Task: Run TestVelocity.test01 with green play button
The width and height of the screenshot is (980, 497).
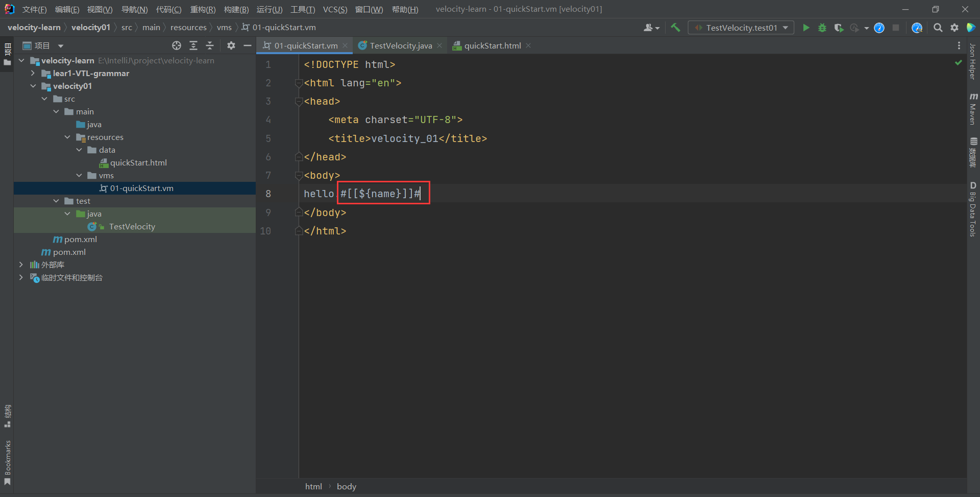Action: pyautogui.click(x=806, y=28)
